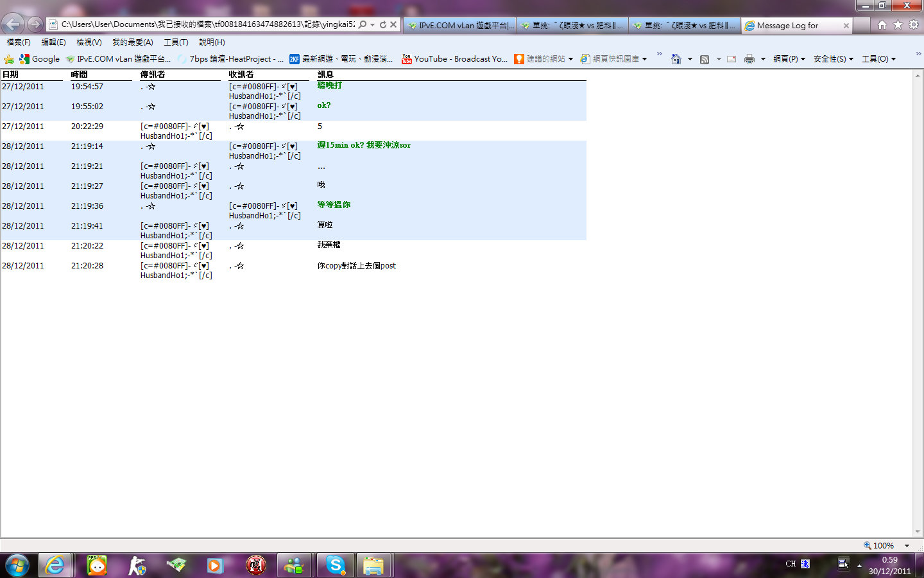Click the green message 遲15min ok? 我要沖涼sor

[x=364, y=145]
